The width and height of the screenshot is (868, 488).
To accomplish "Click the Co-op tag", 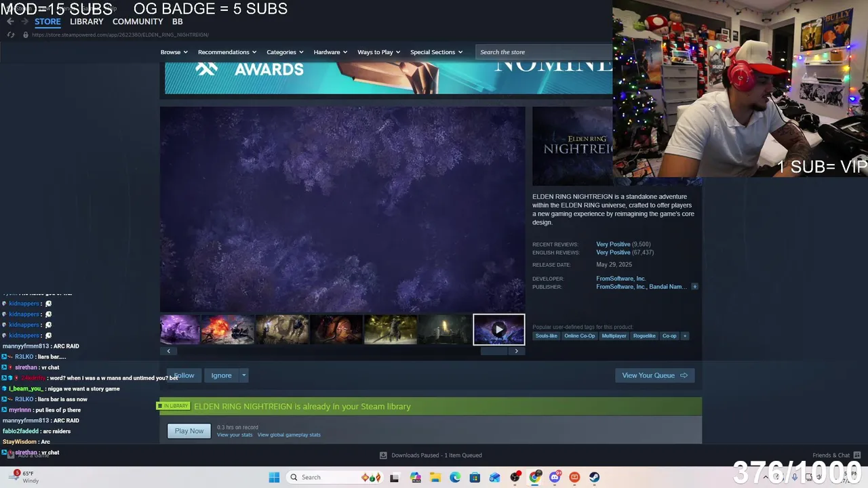I will (x=669, y=336).
